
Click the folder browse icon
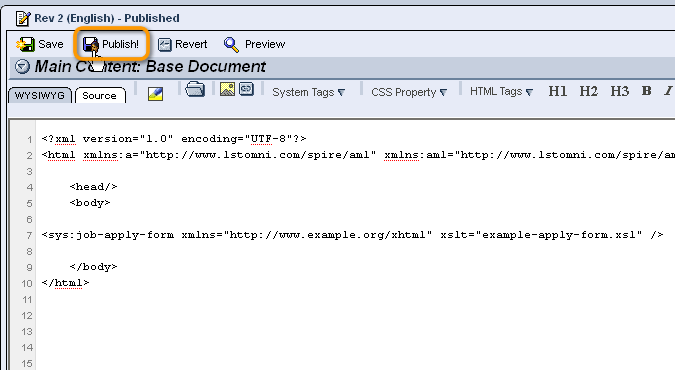click(x=195, y=89)
